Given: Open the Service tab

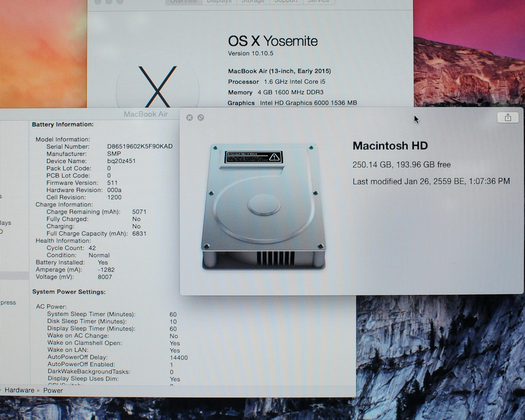Looking at the screenshot, I should coord(318,2).
